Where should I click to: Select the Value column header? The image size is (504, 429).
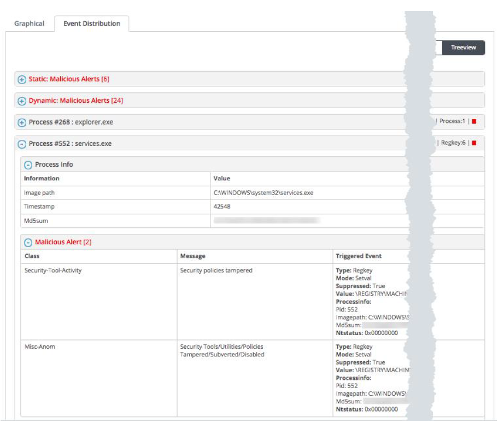[x=222, y=178]
